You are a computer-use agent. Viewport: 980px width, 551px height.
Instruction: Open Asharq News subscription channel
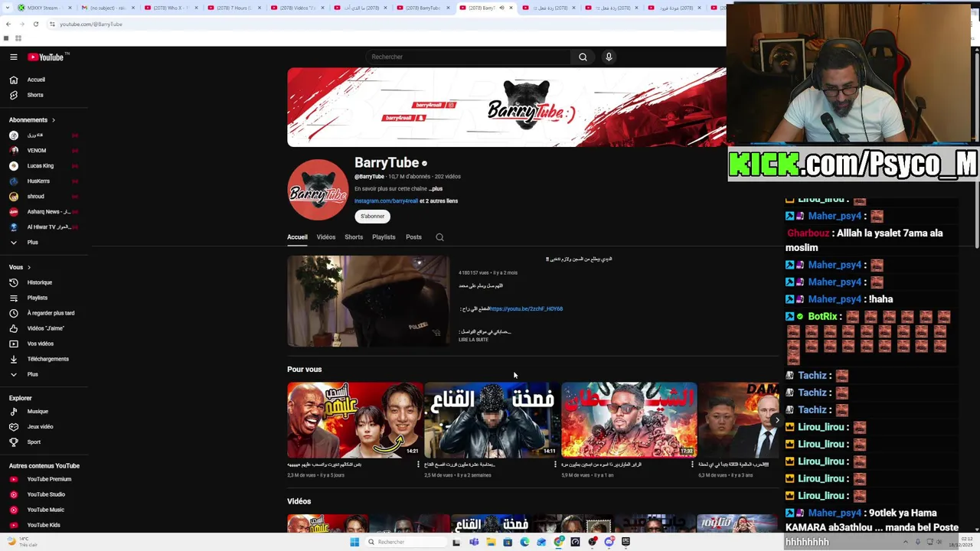point(42,212)
